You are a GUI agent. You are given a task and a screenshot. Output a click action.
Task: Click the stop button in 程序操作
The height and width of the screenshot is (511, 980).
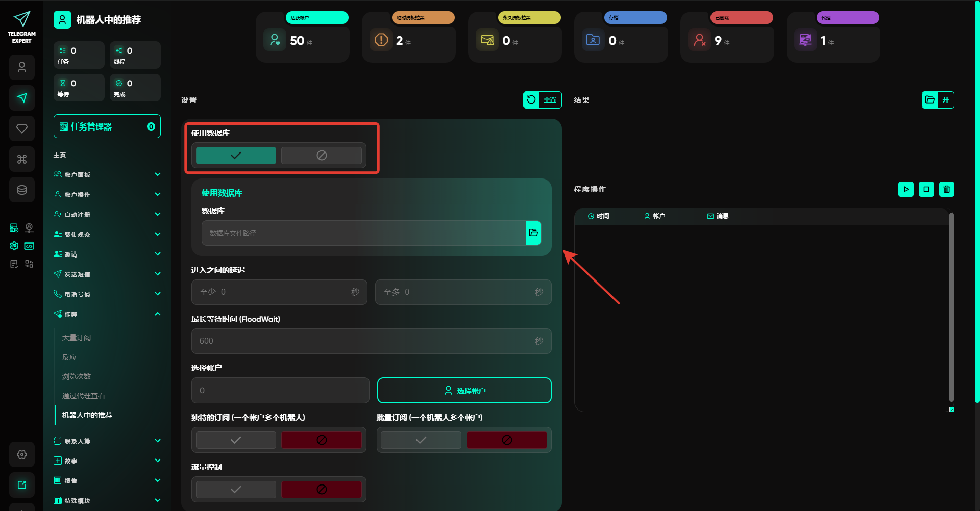click(926, 189)
